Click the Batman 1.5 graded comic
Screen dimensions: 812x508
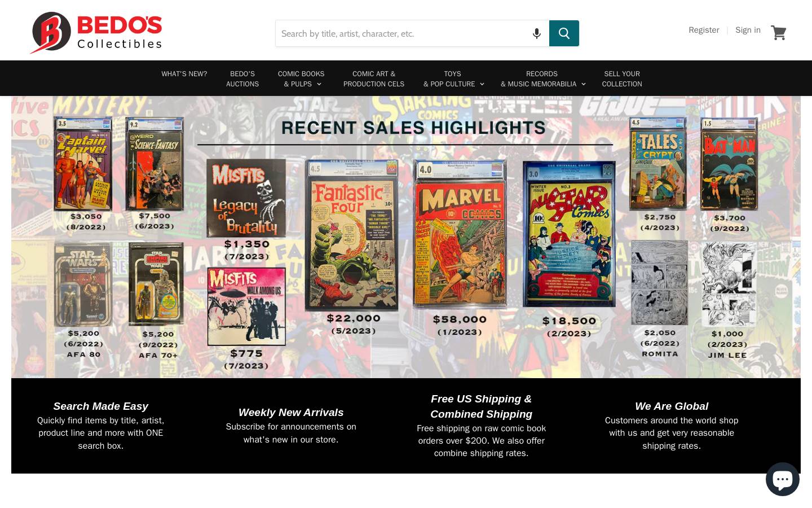tap(729, 164)
